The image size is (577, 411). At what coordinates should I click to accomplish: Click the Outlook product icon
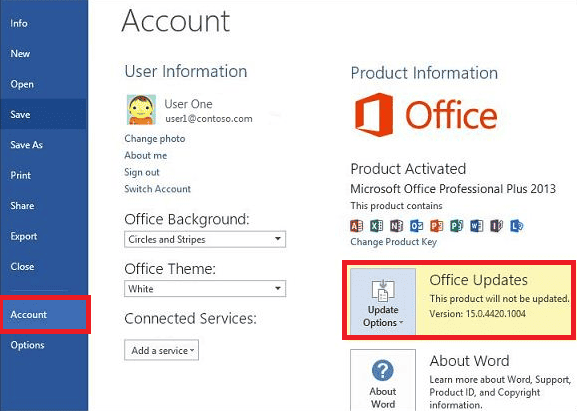(x=417, y=226)
